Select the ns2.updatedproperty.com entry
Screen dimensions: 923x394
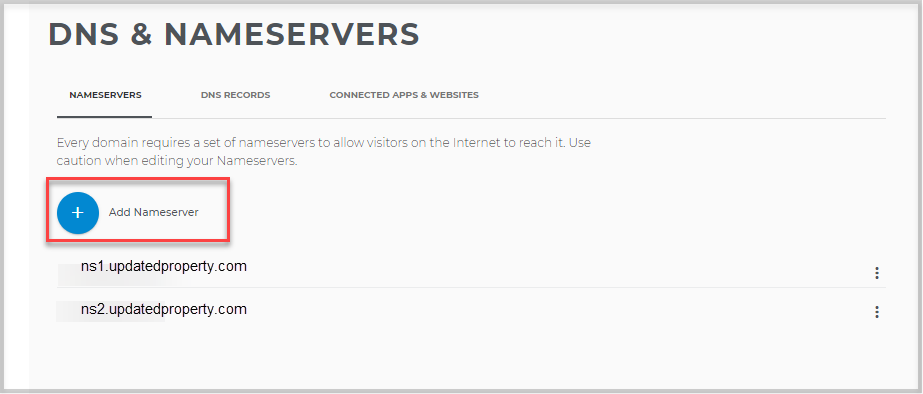point(164,309)
